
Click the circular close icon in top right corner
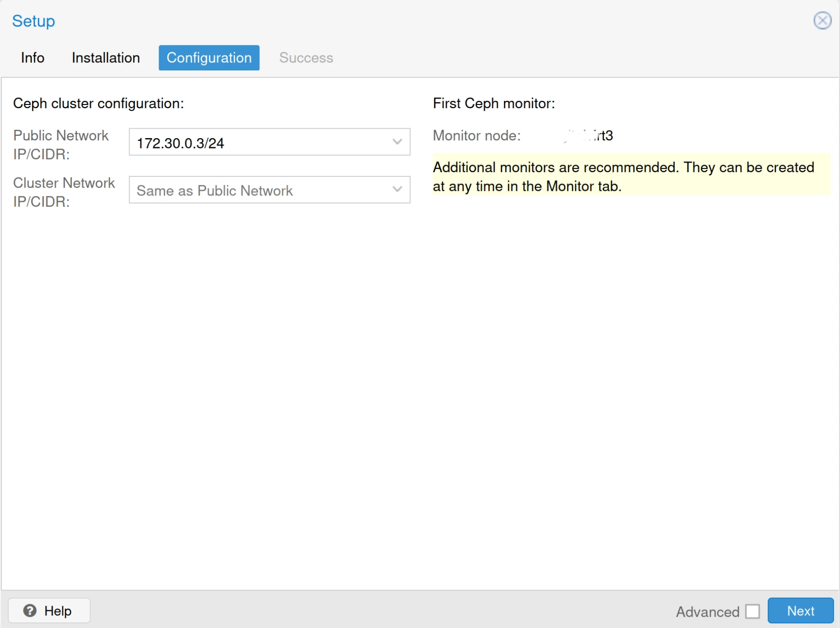(x=823, y=20)
